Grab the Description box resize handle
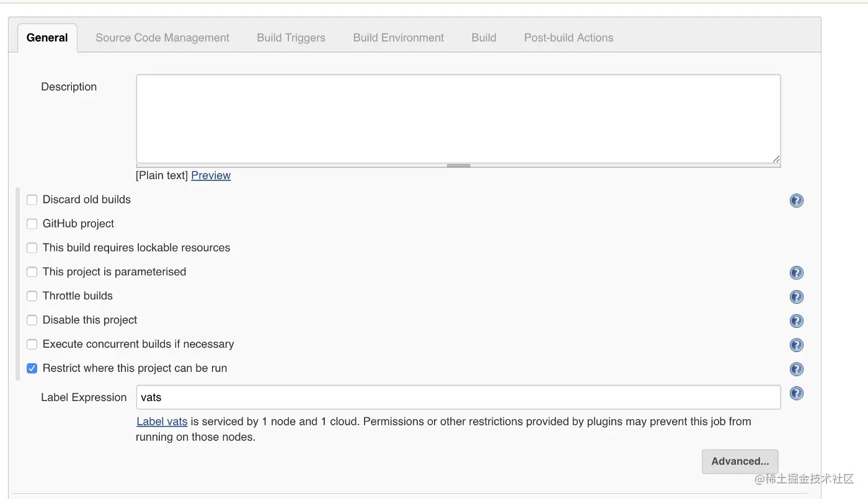 tap(458, 166)
